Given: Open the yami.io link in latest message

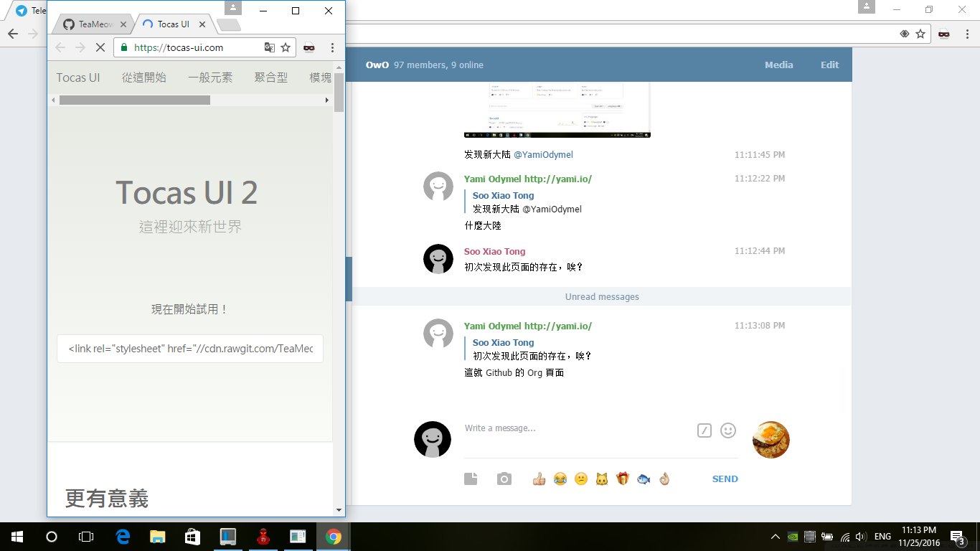Looking at the screenshot, I should coord(558,326).
